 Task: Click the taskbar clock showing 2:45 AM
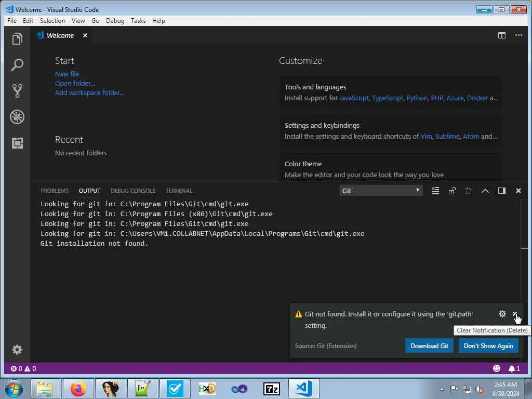[506, 389]
